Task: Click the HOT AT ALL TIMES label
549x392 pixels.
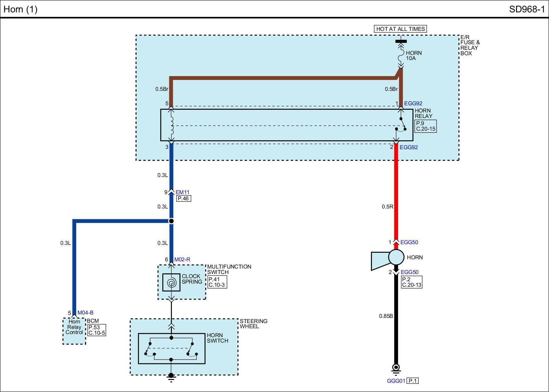Action: coord(400,29)
